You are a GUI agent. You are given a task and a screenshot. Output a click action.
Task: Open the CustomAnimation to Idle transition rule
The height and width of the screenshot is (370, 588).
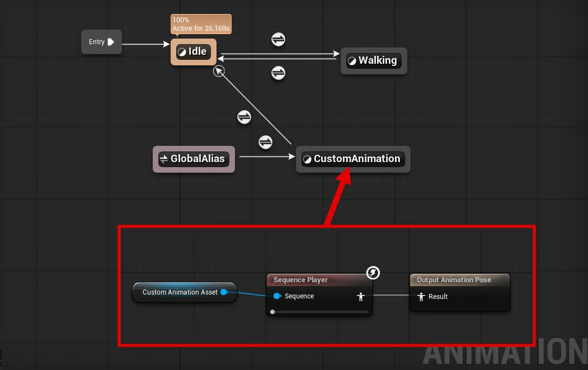tap(244, 117)
